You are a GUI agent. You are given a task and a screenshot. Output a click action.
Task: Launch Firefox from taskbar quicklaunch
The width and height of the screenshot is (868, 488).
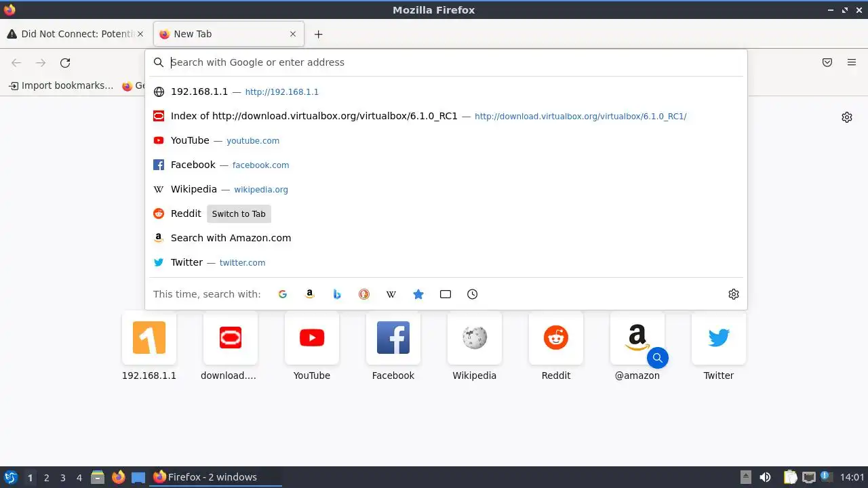118,477
